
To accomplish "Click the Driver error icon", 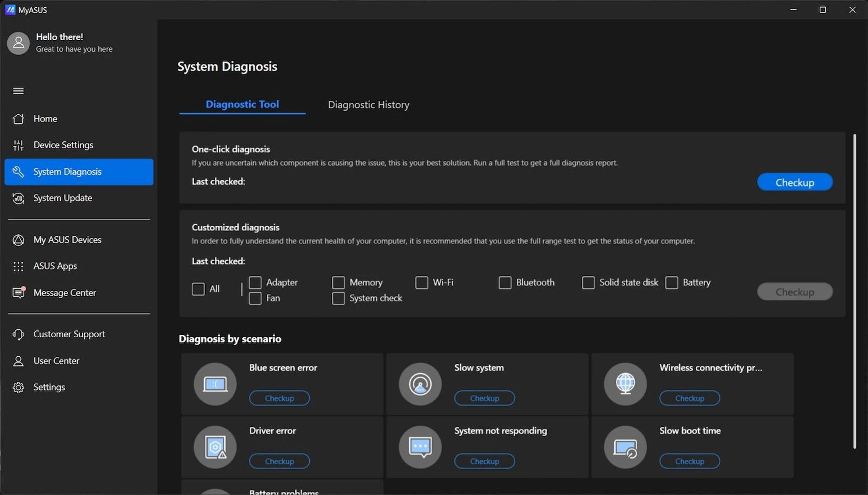I will click(x=215, y=447).
